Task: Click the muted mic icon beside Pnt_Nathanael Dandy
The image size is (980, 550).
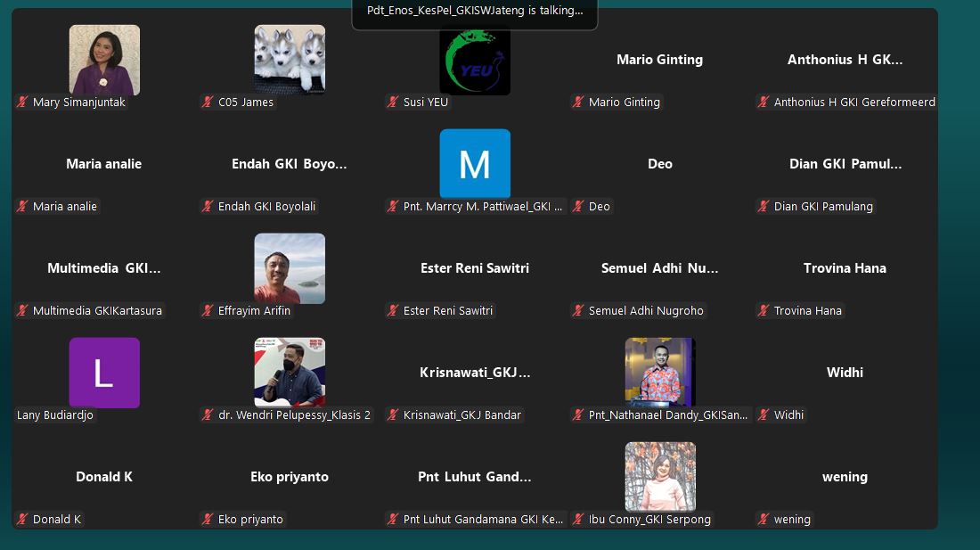Action: tap(579, 415)
